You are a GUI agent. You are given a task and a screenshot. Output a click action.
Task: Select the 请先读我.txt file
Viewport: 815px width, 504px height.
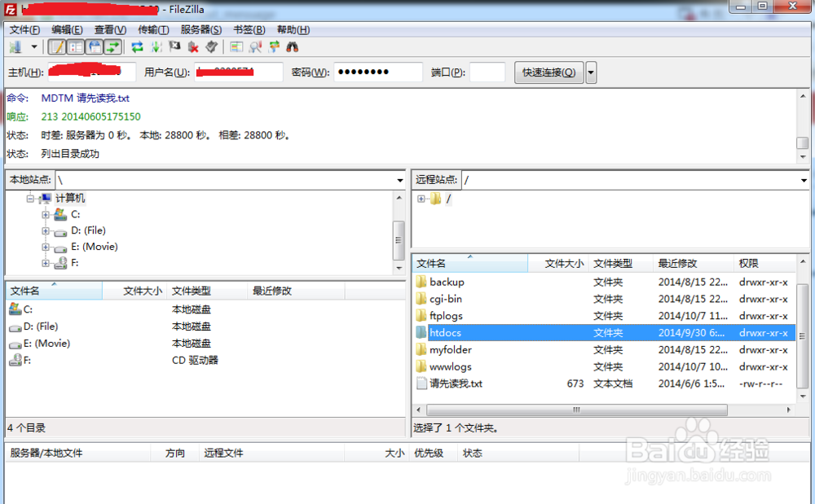click(x=456, y=383)
